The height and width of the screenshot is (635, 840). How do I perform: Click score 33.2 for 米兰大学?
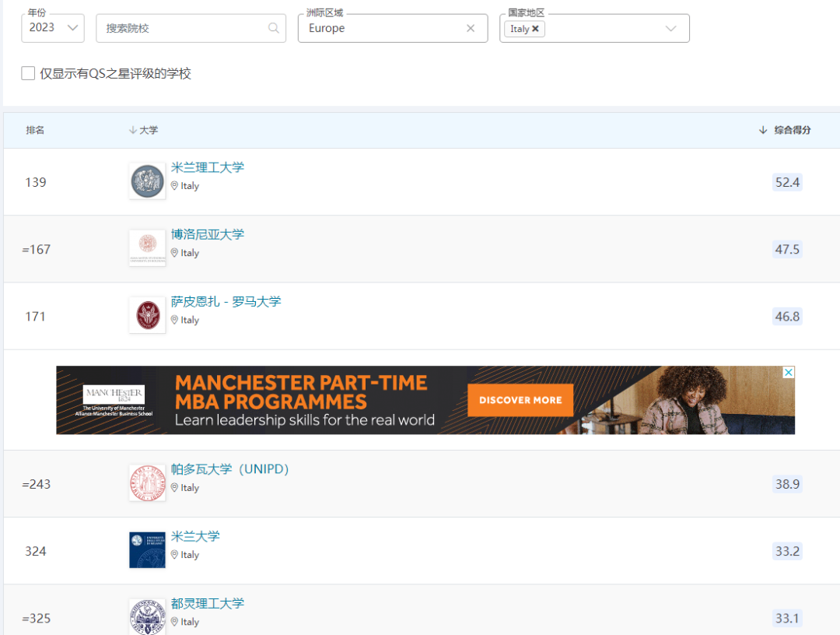coord(787,551)
